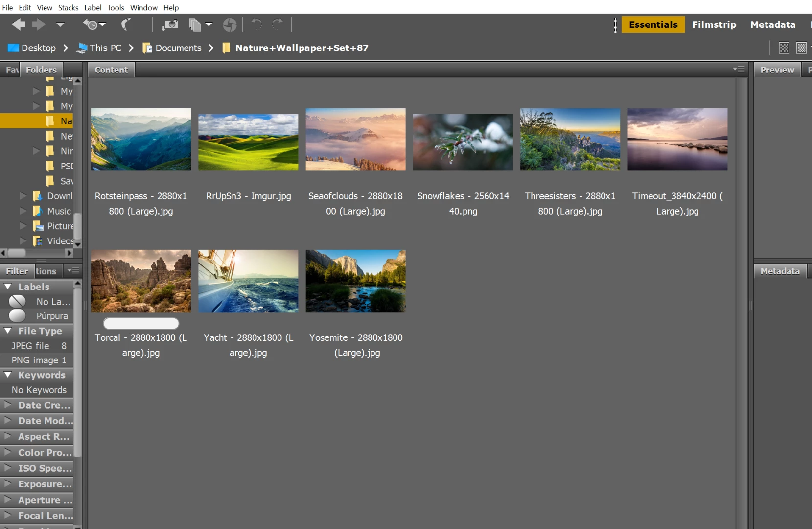Image resolution: width=812 pixels, height=529 pixels.
Task: Go forward with the right arrow icon
Action: coord(39,24)
